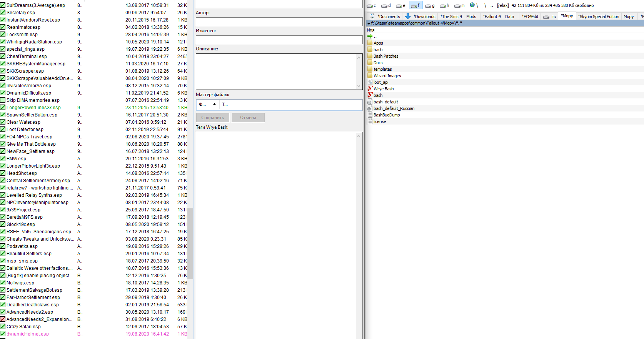Click the Wrye Bash application icon

370,89
